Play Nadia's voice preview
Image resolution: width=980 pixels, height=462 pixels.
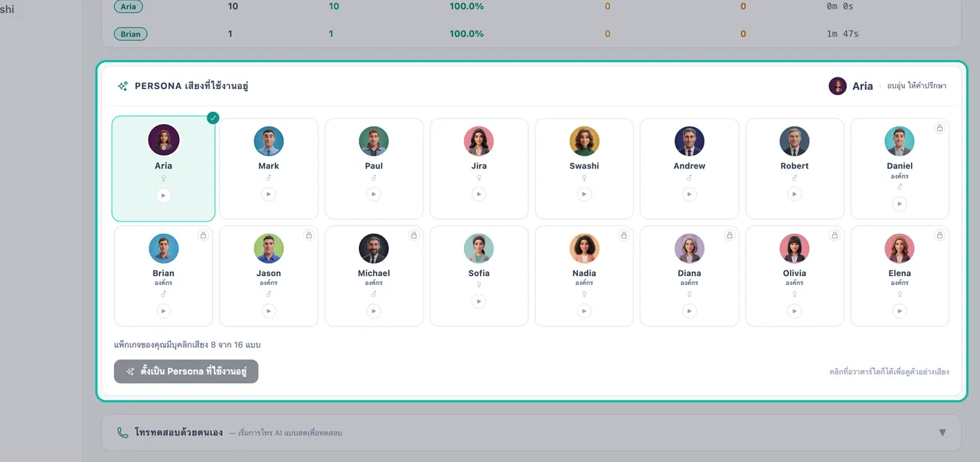click(x=584, y=311)
